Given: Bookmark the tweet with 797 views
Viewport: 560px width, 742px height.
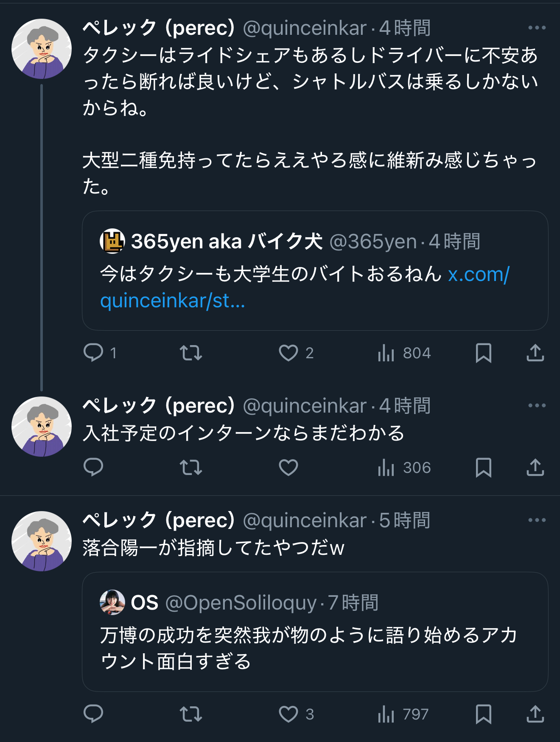Looking at the screenshot, I should point(484,714).
